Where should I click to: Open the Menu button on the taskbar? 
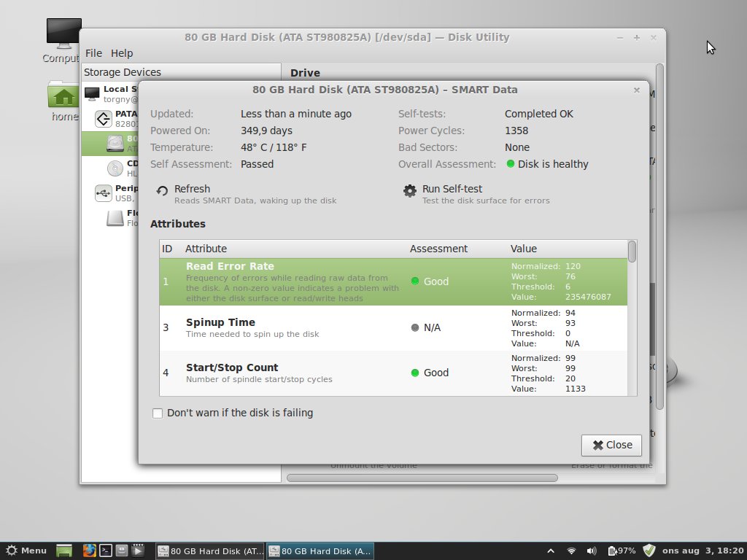coord(26,551)
